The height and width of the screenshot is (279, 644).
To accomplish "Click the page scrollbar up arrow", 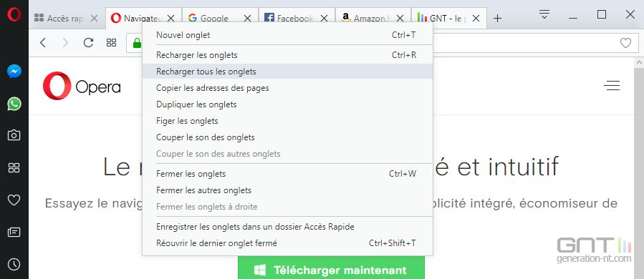I will pyautogui.click(x=639, y=63).
